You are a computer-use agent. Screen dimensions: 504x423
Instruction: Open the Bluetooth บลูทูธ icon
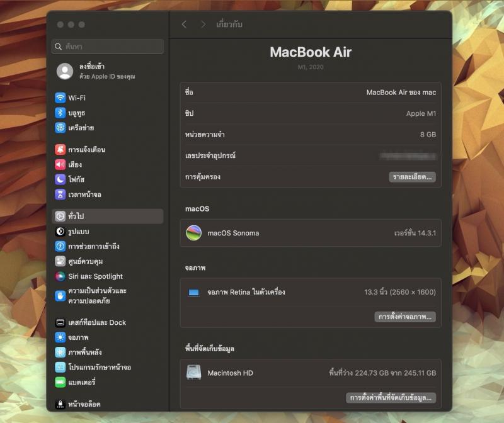click(x=60, y=113)
